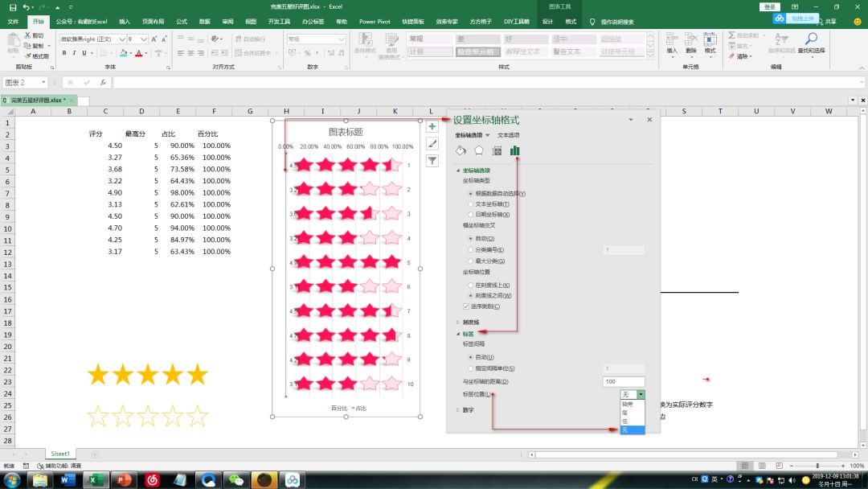Select 最大分类 radio option

point(471,261)
